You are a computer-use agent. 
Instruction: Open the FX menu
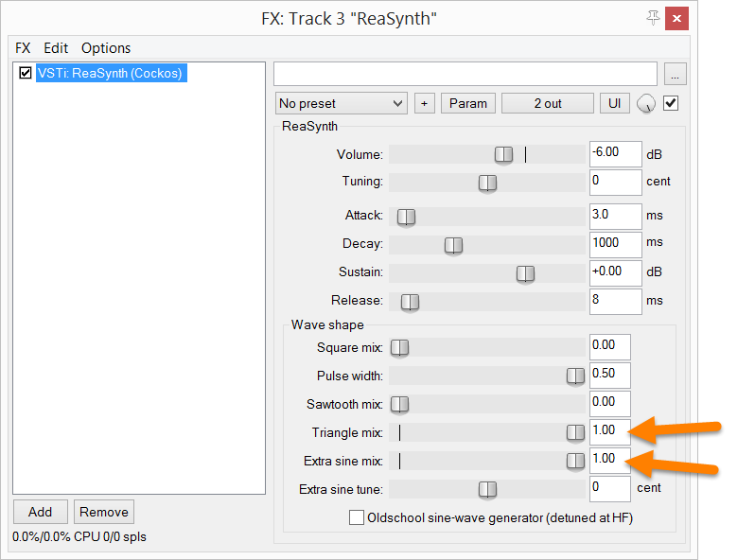[23, 48]
